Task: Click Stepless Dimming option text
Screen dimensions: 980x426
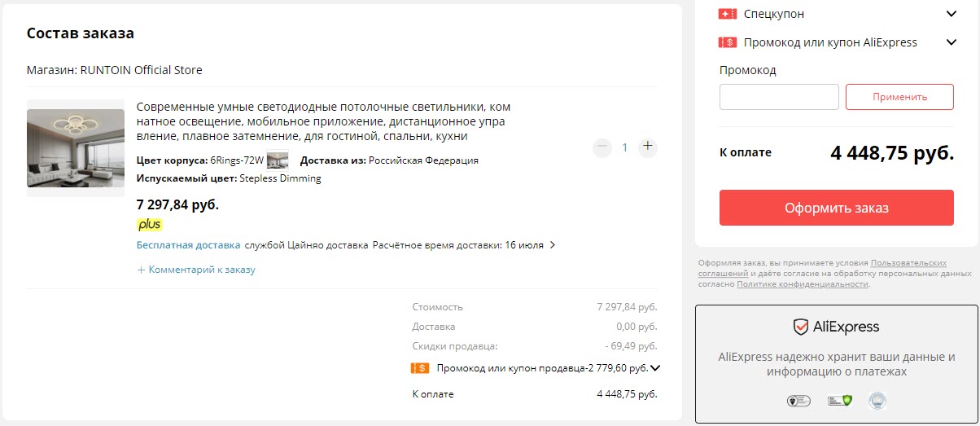Action: (280, 178)
